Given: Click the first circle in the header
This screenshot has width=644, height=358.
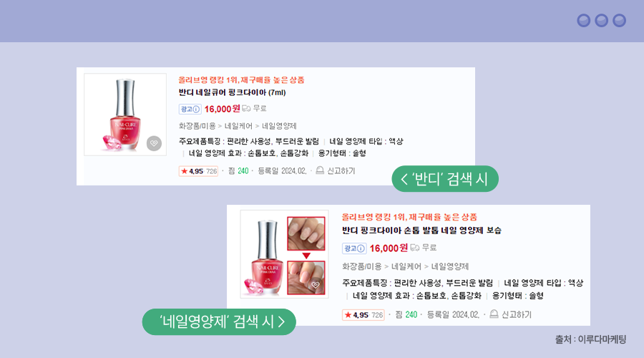Looking at the screenshot, I should tap(584, 21).
